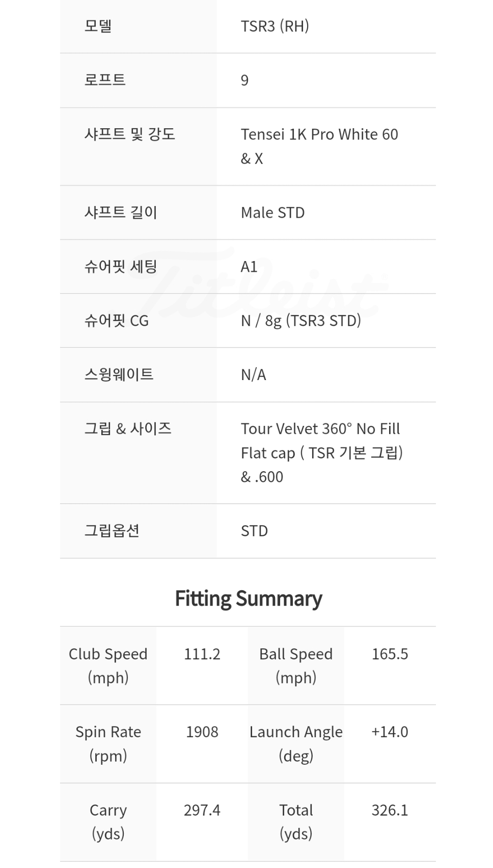Click the 슈어핏 세팅 label
Screen dimensions: 493x868
121,267
